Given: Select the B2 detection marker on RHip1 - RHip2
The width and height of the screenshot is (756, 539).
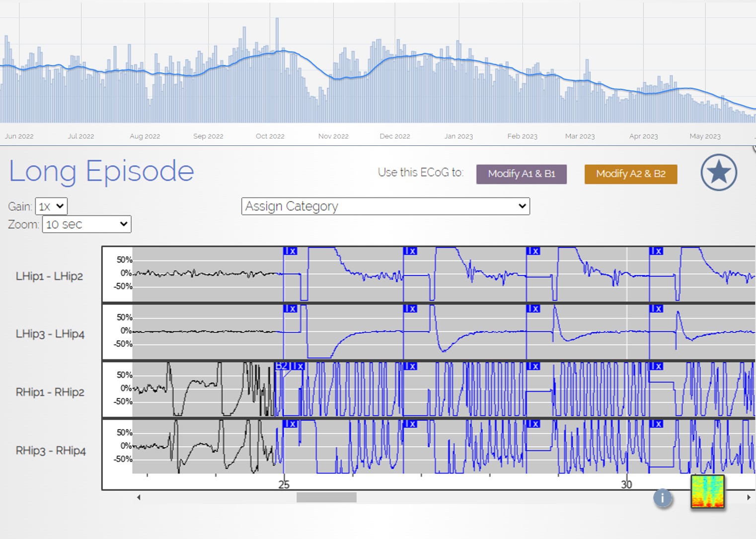Looking at the screenshot, I should coord(281,366).
